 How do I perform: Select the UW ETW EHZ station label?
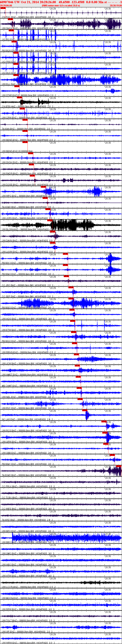click(28, 330)
